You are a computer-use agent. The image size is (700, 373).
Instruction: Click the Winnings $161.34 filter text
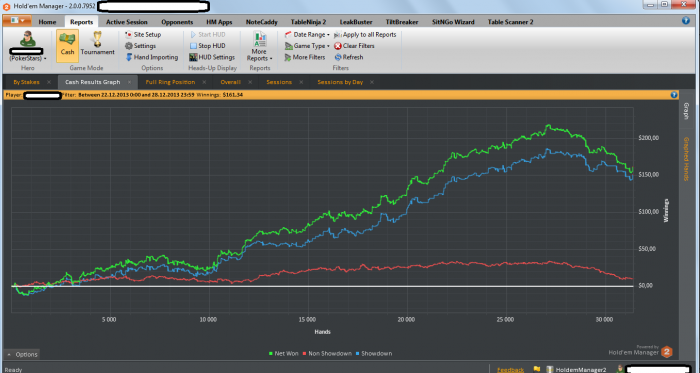[x=220, y=95]
